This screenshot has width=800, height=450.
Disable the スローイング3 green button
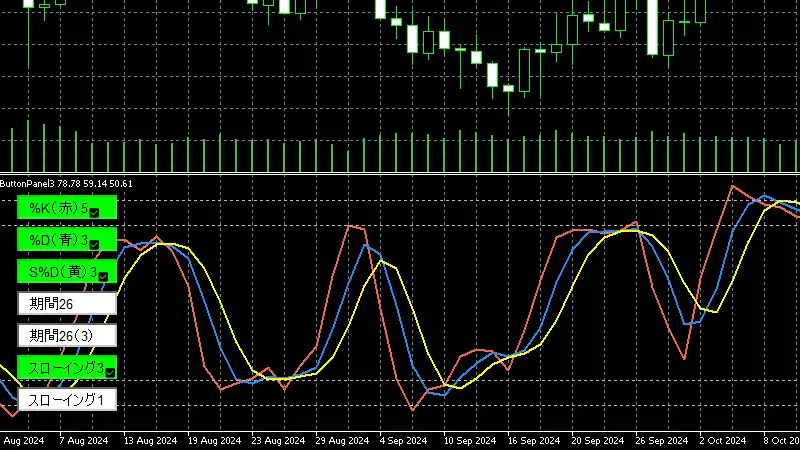[60, 368]
